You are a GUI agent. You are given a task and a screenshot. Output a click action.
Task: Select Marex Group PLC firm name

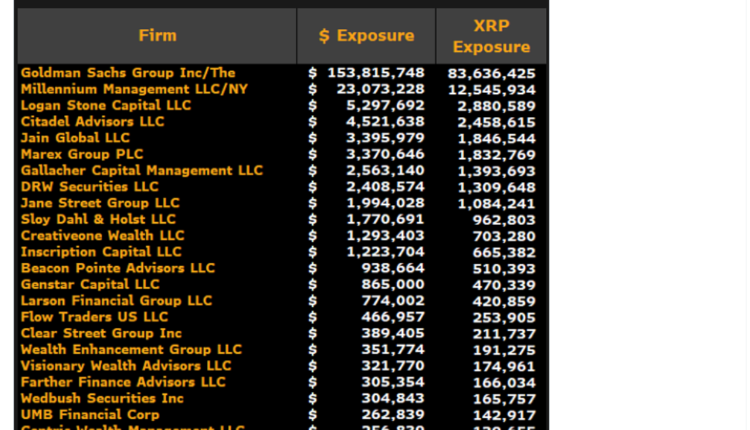(82, 154)
